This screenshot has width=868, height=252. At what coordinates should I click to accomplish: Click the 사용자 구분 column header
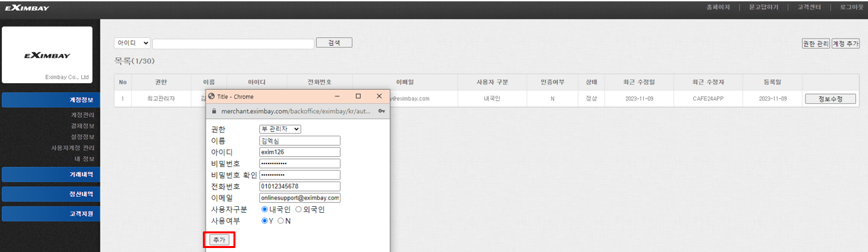[x=493, y=82]
